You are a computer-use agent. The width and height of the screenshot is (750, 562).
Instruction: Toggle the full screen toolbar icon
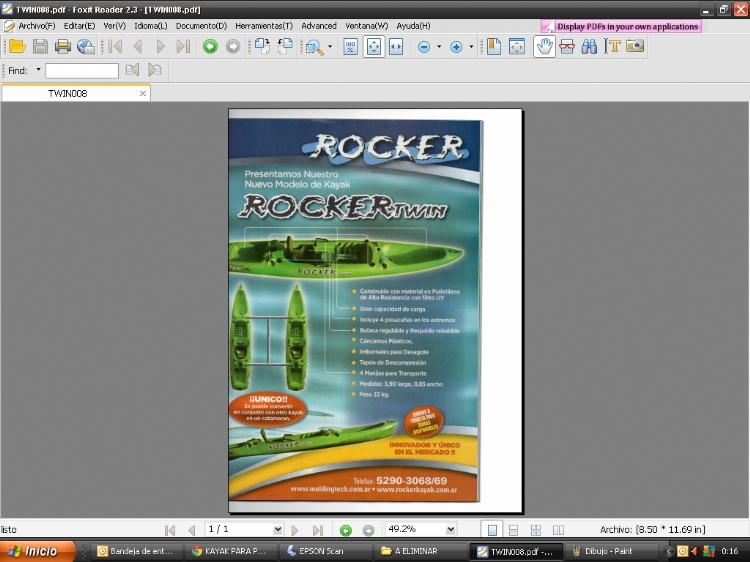pos(517,46)
